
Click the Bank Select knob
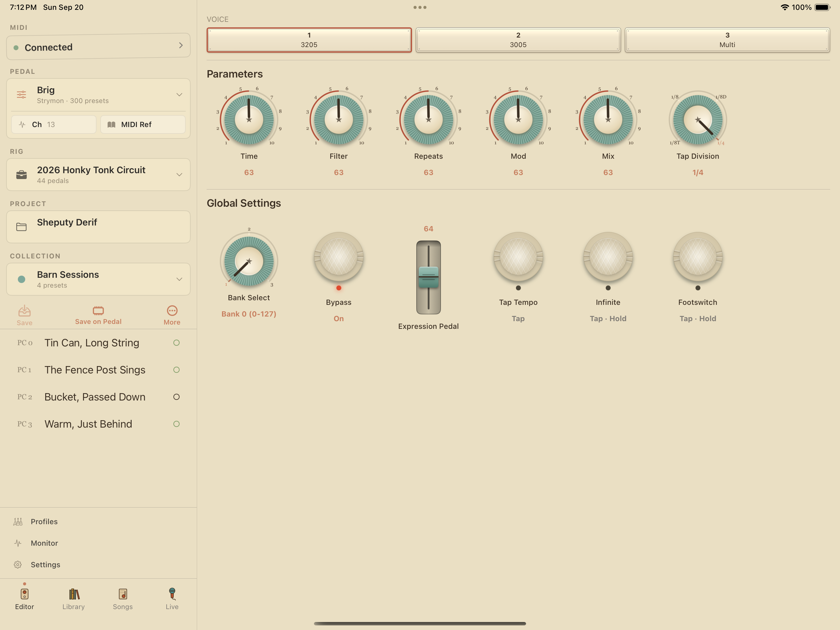point(249,261)
